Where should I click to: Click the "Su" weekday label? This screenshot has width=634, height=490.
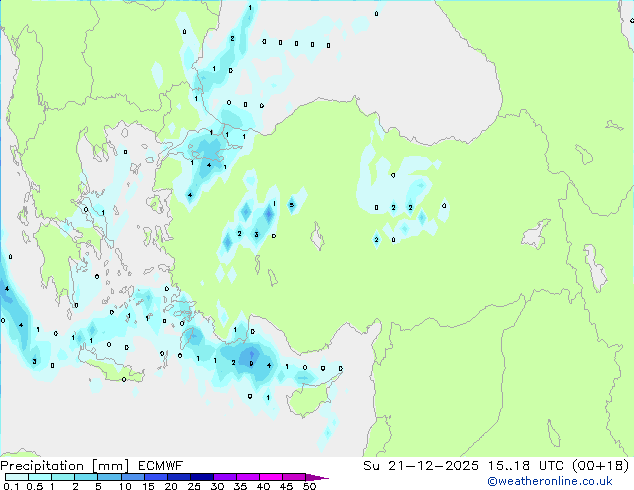pos(371,466)
